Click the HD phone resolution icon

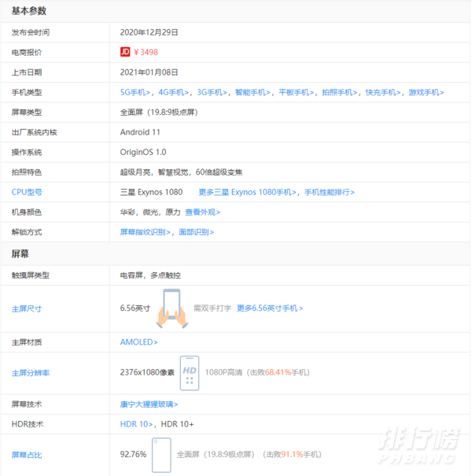[x=190, y=373]
